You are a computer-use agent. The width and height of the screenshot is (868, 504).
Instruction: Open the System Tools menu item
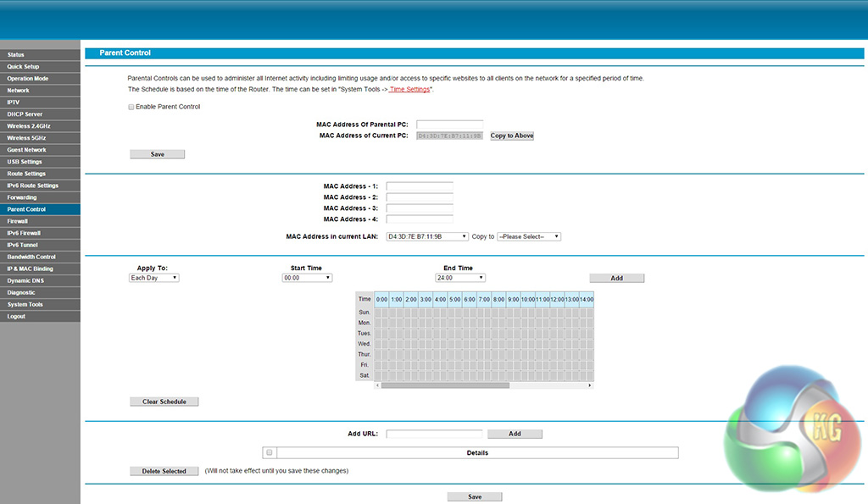click(40, 304)
